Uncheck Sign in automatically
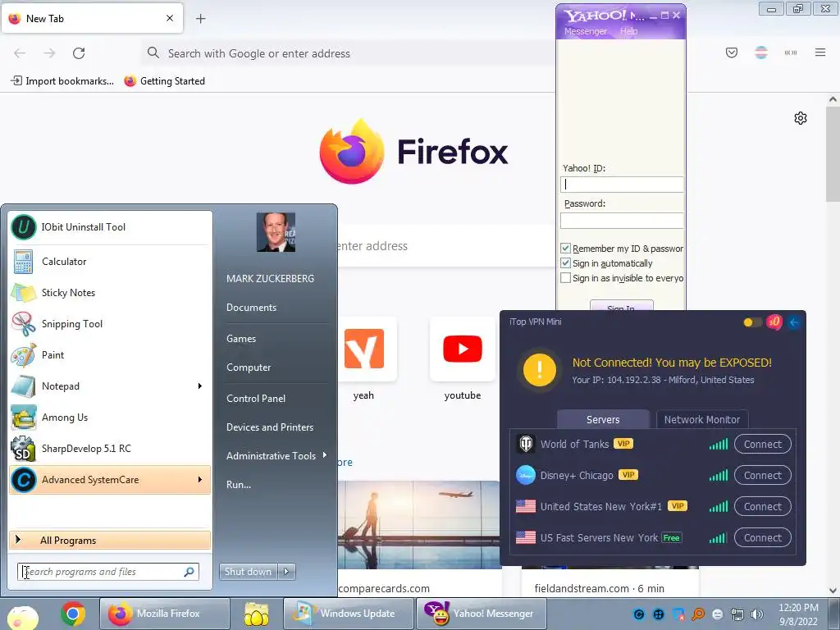840x630 pixels. [565, 263]
